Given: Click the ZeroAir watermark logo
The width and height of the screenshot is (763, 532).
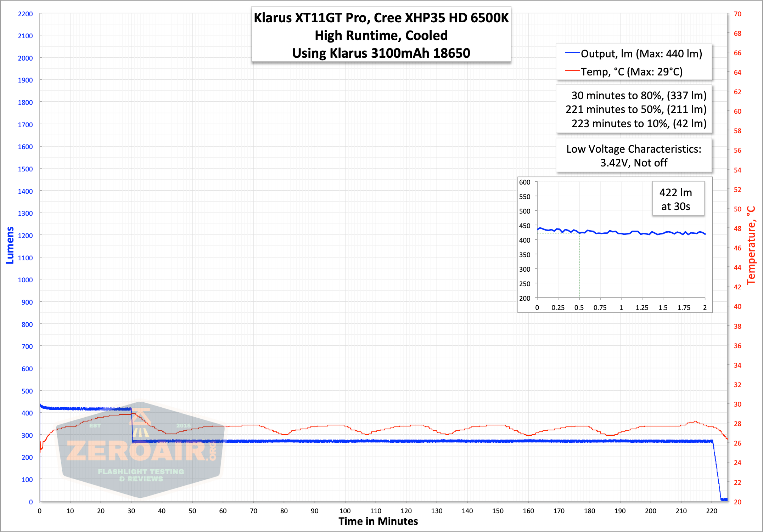Looking at the screenshot, I should (x=141, y=450).
